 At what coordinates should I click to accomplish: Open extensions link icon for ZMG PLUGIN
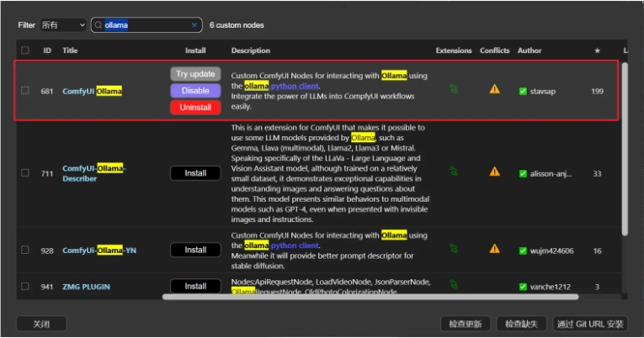[454, 284]
